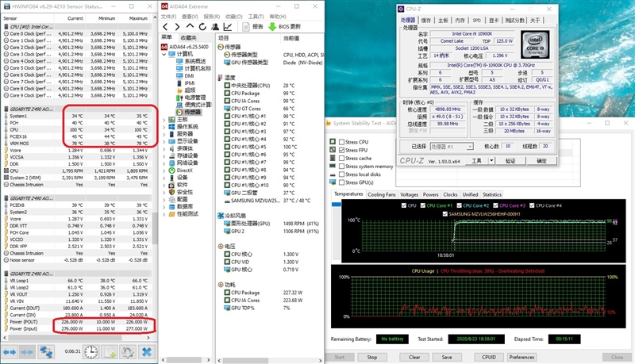Enable the Stress cache checkbox
Screen dimensions: 635x364
coord(342,158)
